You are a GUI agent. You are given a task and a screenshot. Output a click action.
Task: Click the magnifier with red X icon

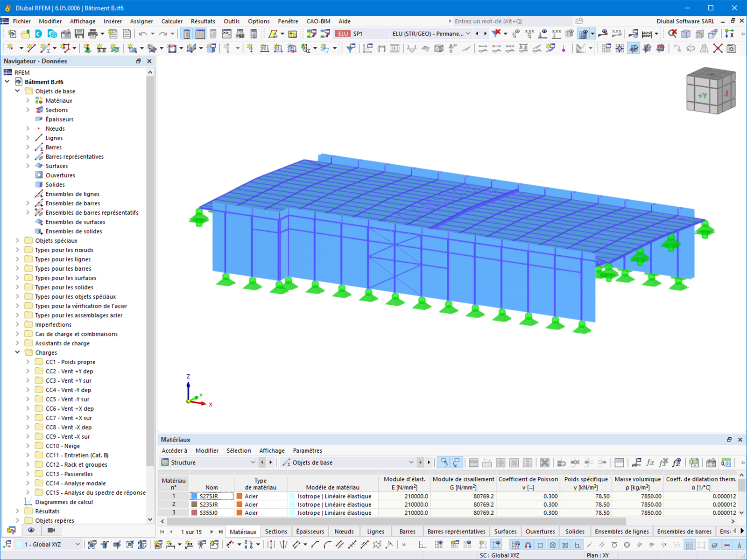(672, 34)
